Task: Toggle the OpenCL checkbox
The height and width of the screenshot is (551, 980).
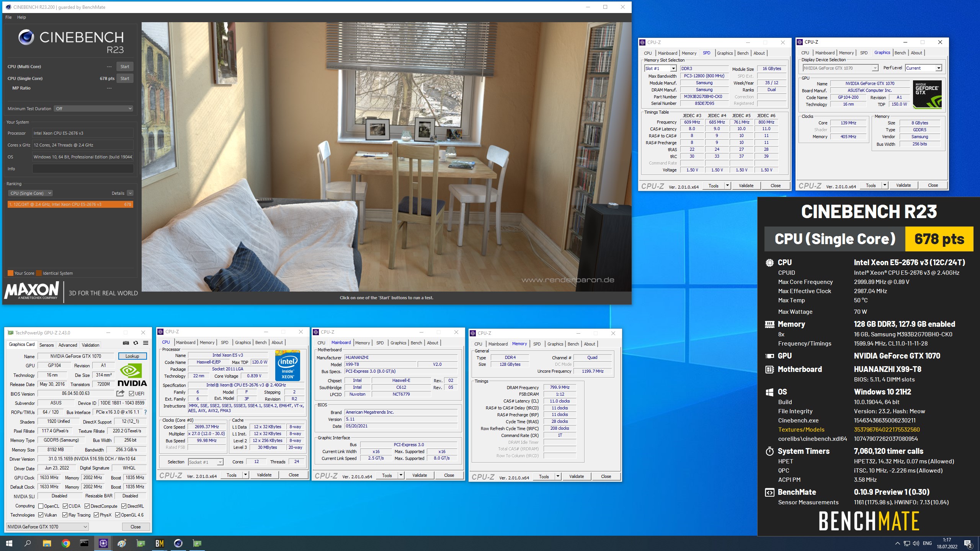Action: tap(41, 506)
